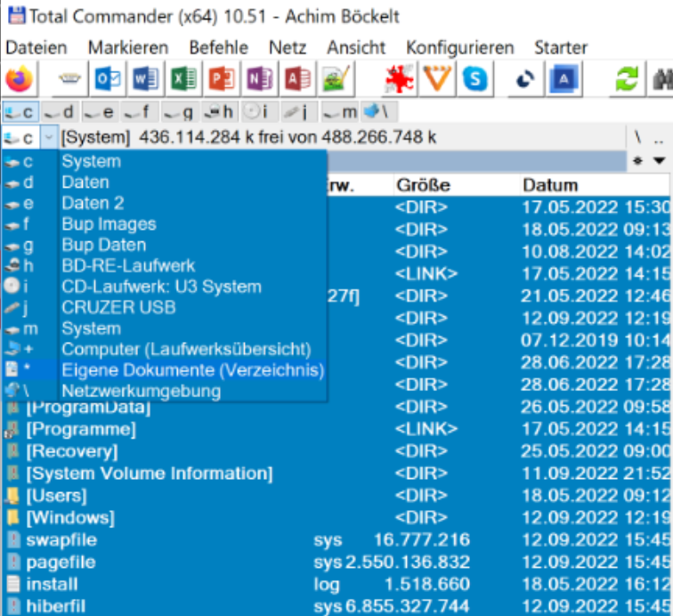
Task: Choose BD-RE-Laufwerk in drive list
Action: (164, 266)
